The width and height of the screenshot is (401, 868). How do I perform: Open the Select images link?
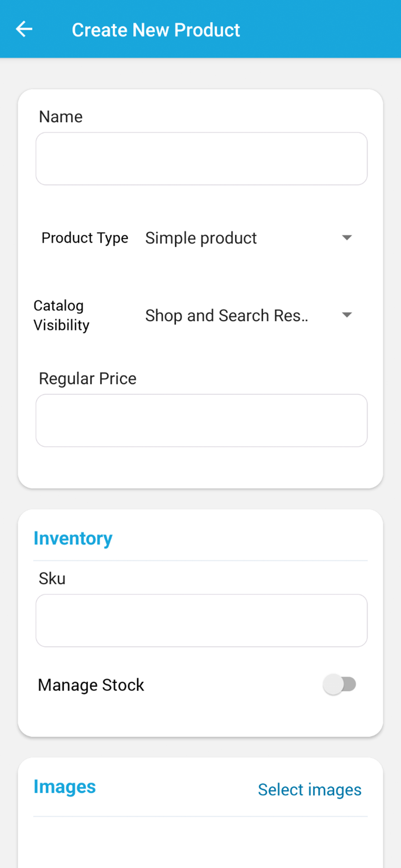tap(309, 789)
